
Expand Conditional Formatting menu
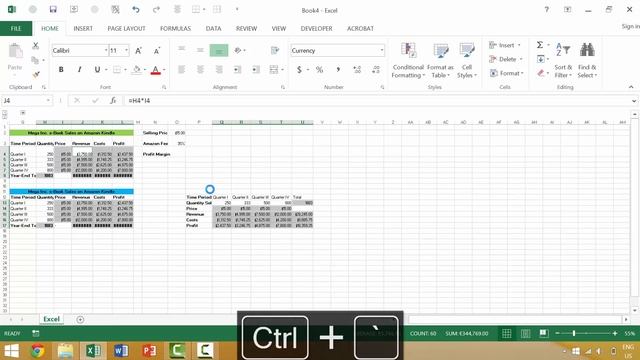[x=408, y=60]
